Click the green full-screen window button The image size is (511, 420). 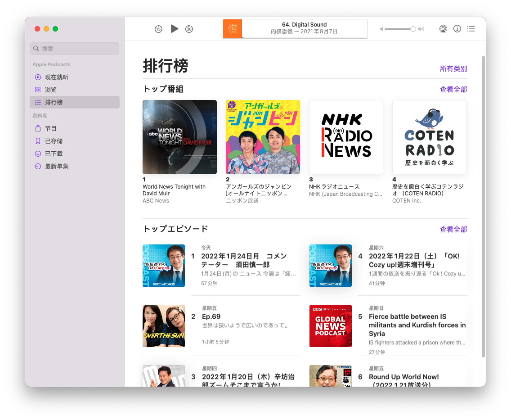click(55, 29)
